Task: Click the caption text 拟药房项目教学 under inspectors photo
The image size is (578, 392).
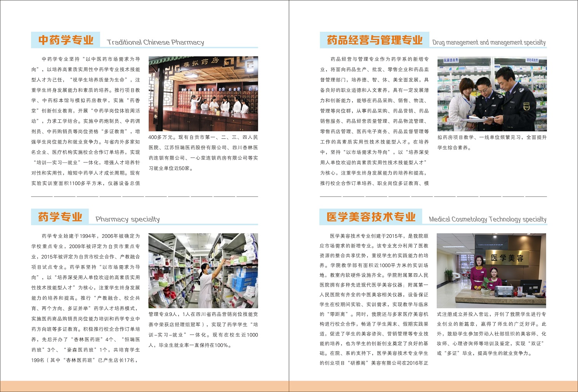Action: pos(492,142)
